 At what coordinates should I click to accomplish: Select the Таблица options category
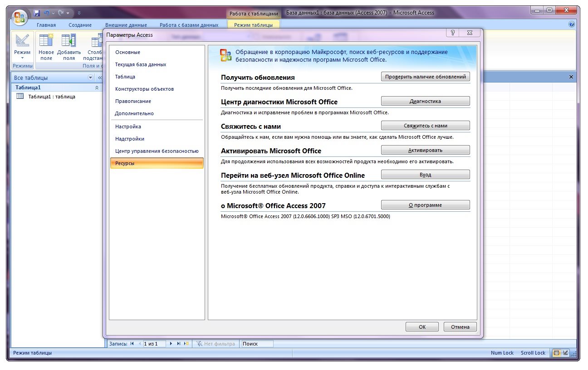point(157,77)
